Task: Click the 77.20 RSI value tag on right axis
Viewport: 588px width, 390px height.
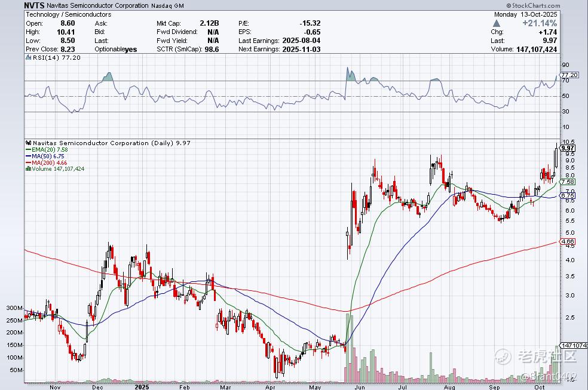Action: tap(570, 75)
